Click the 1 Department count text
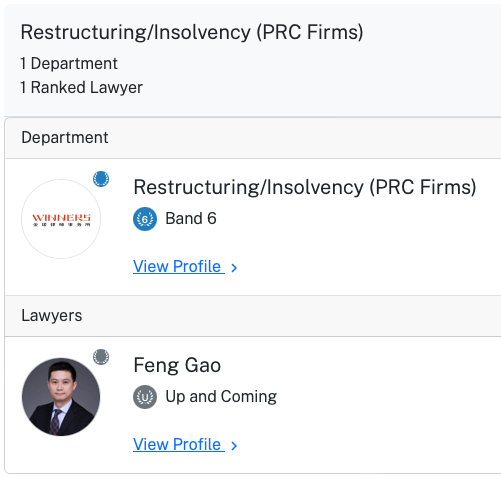This screenshot has width=501, height=479. tap(69, 64)
